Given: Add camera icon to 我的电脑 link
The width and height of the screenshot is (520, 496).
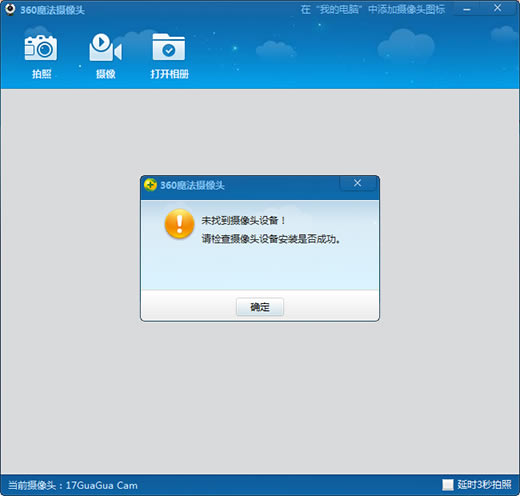Looking at the screenshot, I should point(373,9).
